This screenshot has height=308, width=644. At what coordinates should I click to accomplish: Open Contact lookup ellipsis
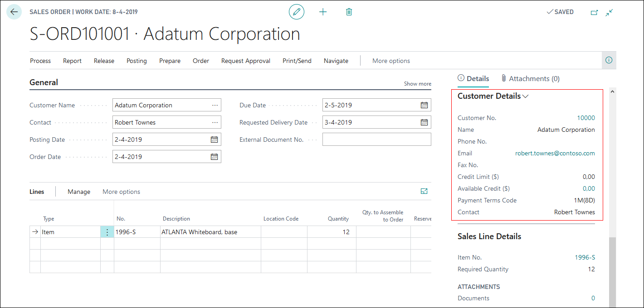(215, 122)
